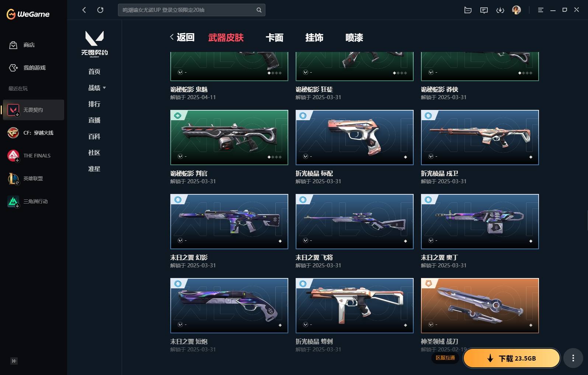
Task: Refresh the page using reload icon
Action: pos(100,10)
